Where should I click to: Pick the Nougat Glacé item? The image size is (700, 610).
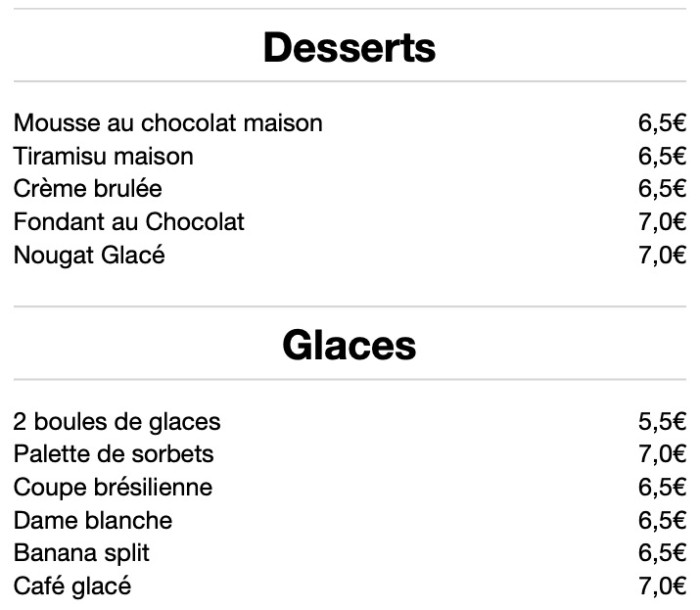click(89, 255)
